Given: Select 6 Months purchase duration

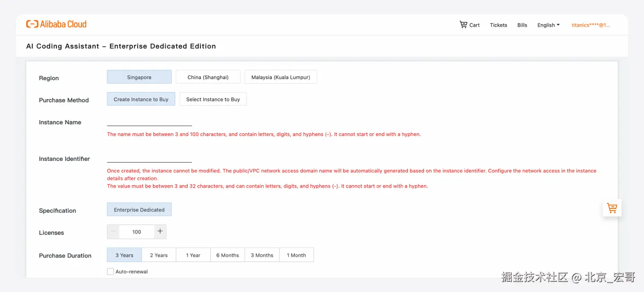Looking at the screenshot, I should [228, 255].
